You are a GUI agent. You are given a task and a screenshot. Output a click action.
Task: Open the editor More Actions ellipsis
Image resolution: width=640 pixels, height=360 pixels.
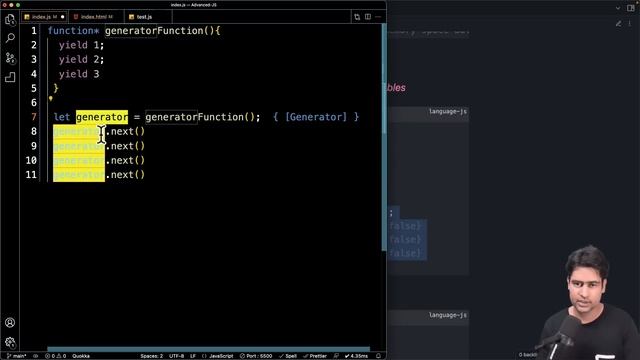[x=378, y=17]
